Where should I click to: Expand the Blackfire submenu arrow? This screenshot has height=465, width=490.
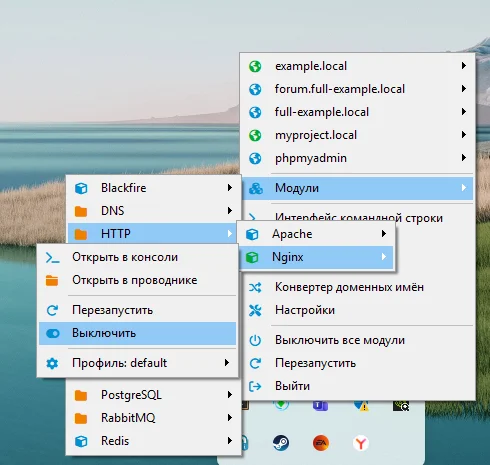click(230, 188)
